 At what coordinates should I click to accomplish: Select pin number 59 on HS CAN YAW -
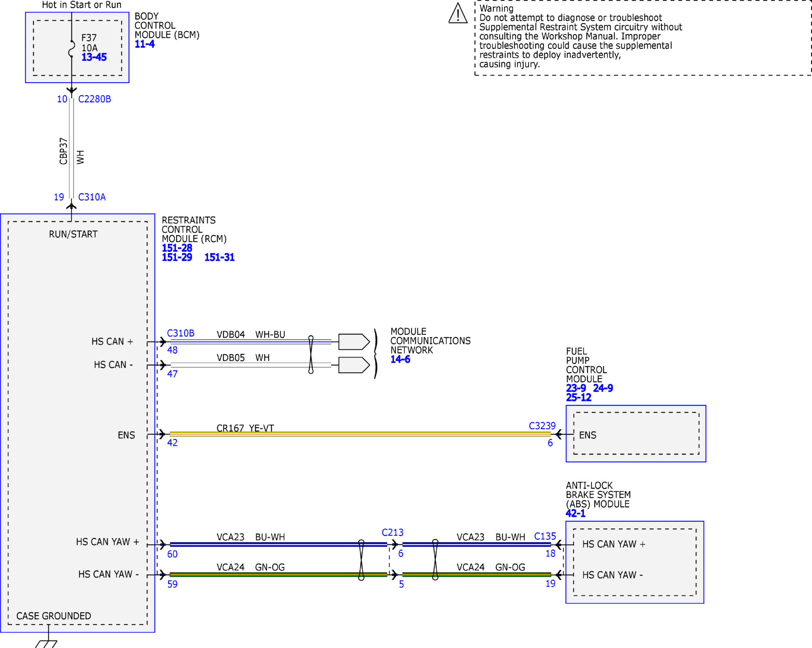tap(172, 584)
